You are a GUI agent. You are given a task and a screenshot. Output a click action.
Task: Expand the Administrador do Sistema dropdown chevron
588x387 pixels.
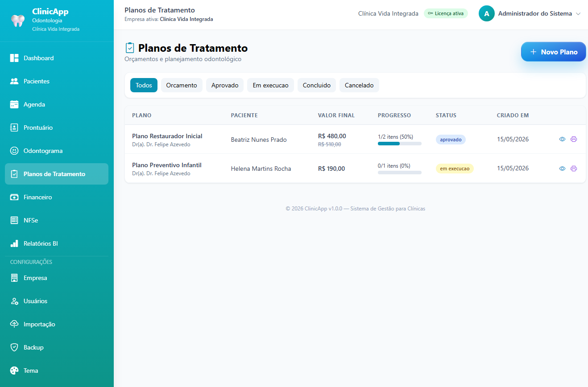coord(578,14)
